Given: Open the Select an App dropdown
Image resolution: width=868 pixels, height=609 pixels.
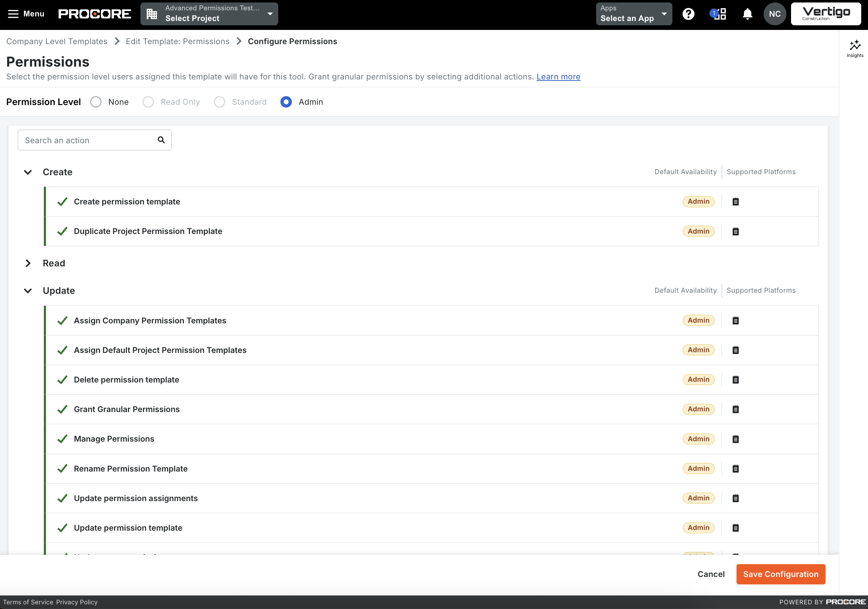Looking at the screenshot, I should [634, 14].
